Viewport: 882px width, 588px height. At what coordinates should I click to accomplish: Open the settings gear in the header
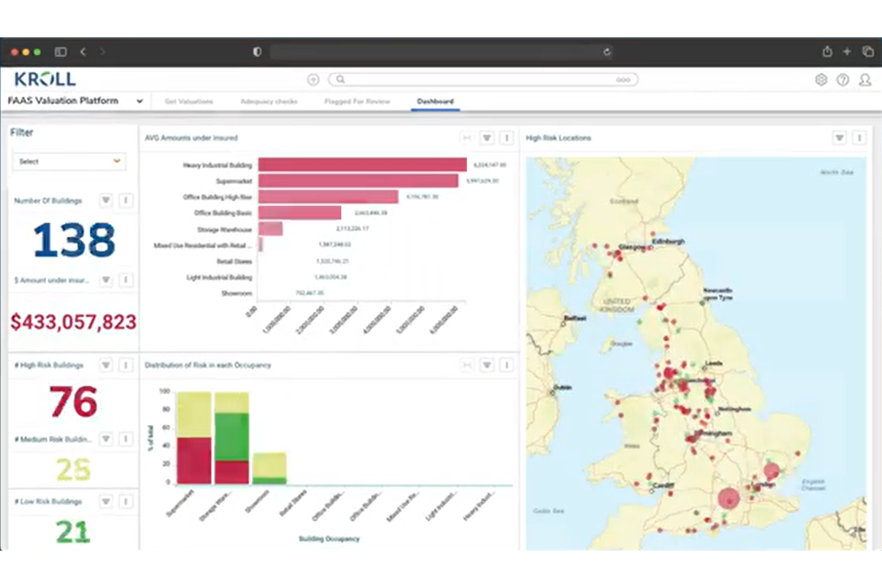822,79
